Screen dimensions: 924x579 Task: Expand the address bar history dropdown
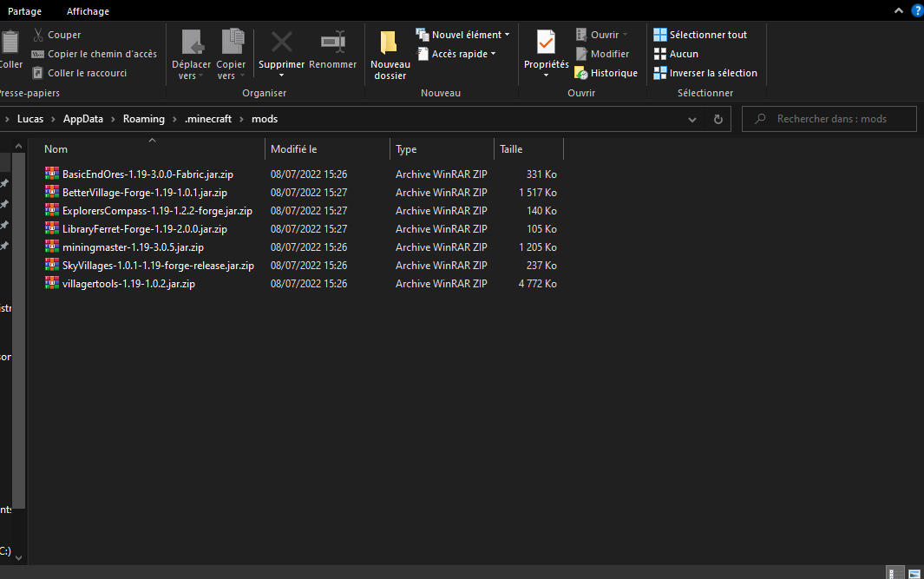[691, 120]
